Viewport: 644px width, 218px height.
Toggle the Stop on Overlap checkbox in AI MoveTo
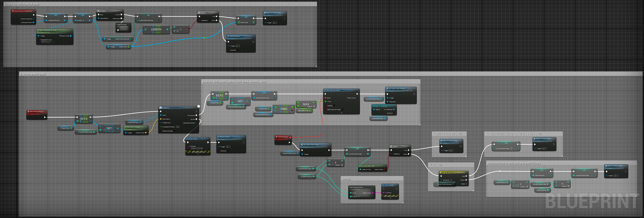point(174,131)
